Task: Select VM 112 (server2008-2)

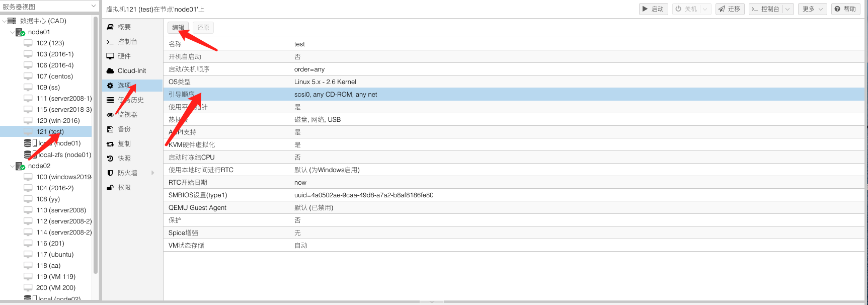Action: point(64,221)
